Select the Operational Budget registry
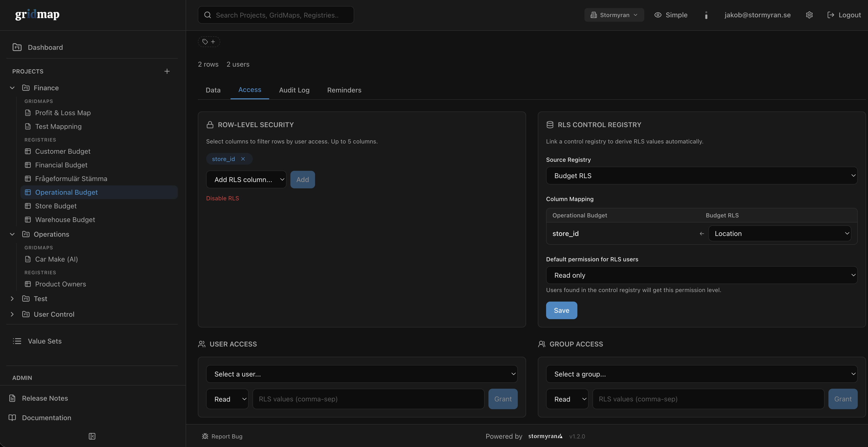The image size is (868, 447). tap(99, 192)
